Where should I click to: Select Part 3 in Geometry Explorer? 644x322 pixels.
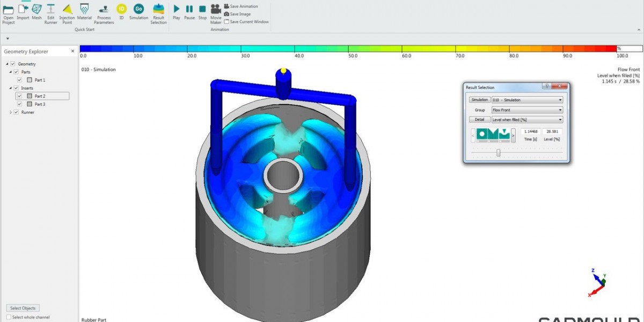point(40,104)
